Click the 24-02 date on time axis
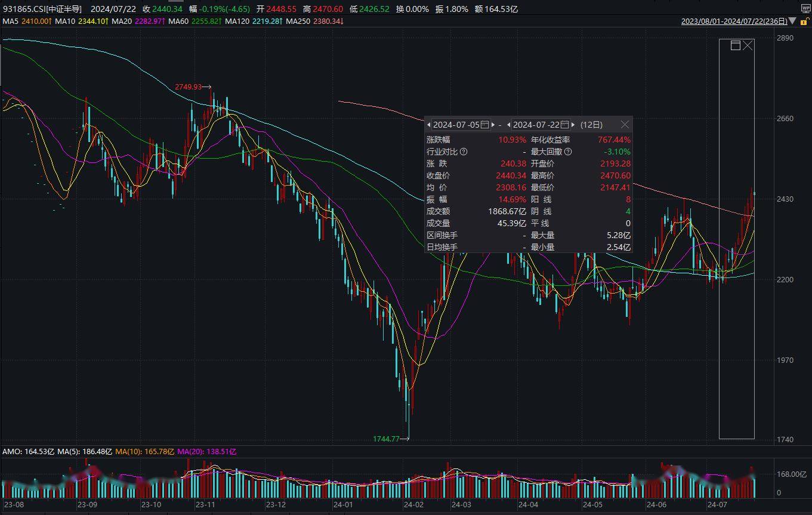The height and width of the screenshot is (515, 812). pyautogui.click(x=413, y=504)
